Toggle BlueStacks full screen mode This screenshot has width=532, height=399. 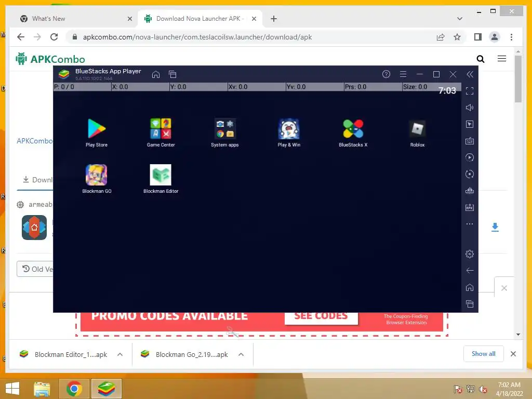coord(470,91)
